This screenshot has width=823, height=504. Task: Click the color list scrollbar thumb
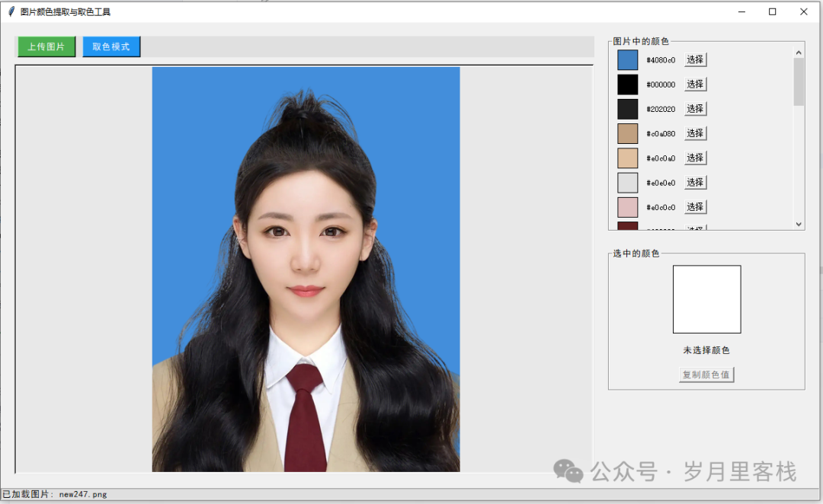(x=799, y=81)
